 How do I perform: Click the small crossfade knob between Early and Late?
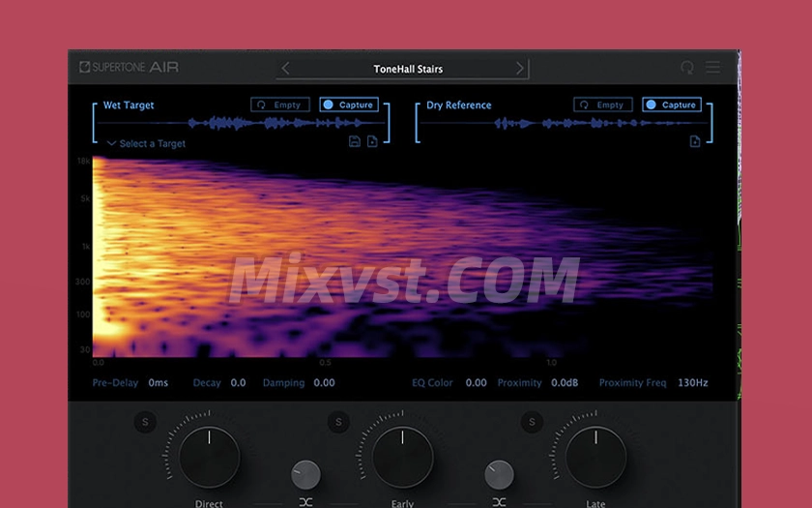[x=499, y=475]
